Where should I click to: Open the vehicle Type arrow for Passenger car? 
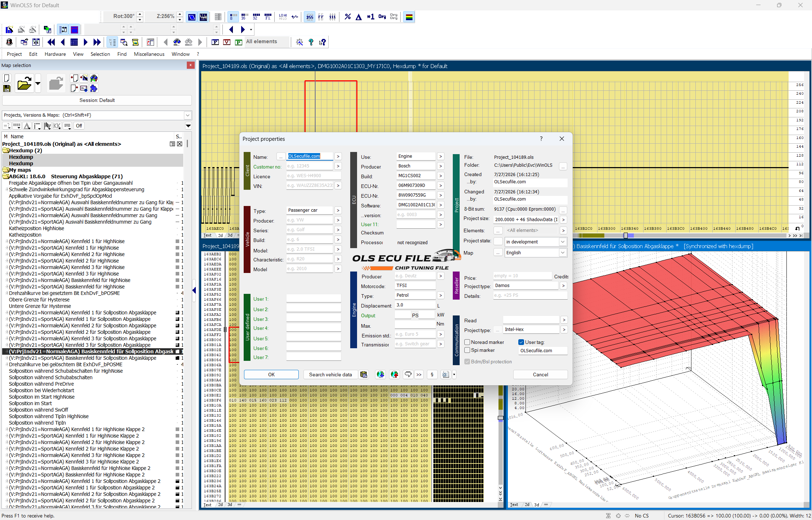pyautogui.click(x=338, y=210)
